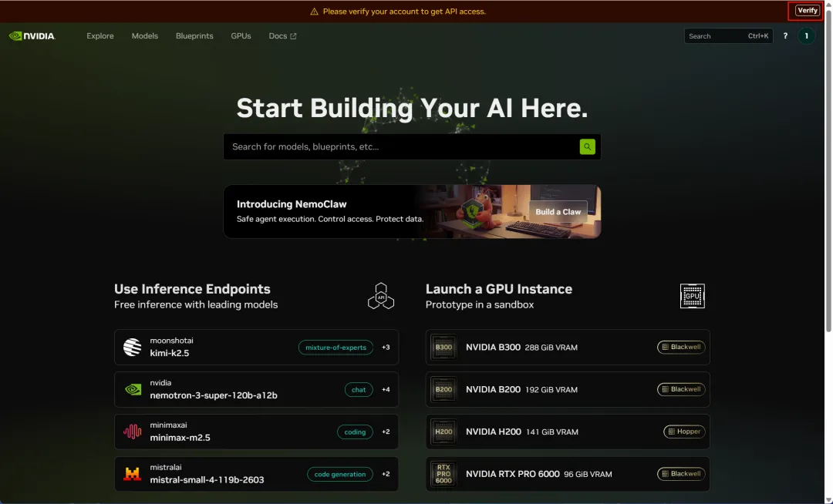Click the coding tag

pyautogui.click(x=355, y=432)
